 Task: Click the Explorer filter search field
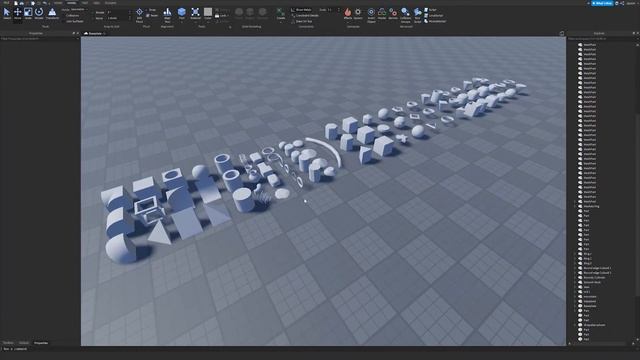[x=602, y=39]
